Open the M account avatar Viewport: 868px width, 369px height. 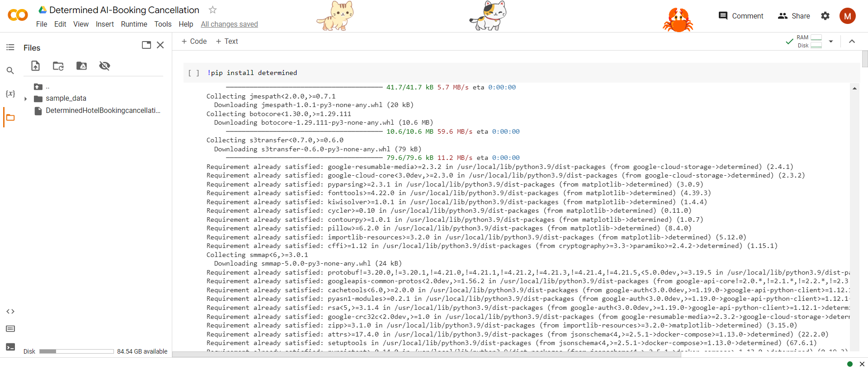(x=847, y=16)
